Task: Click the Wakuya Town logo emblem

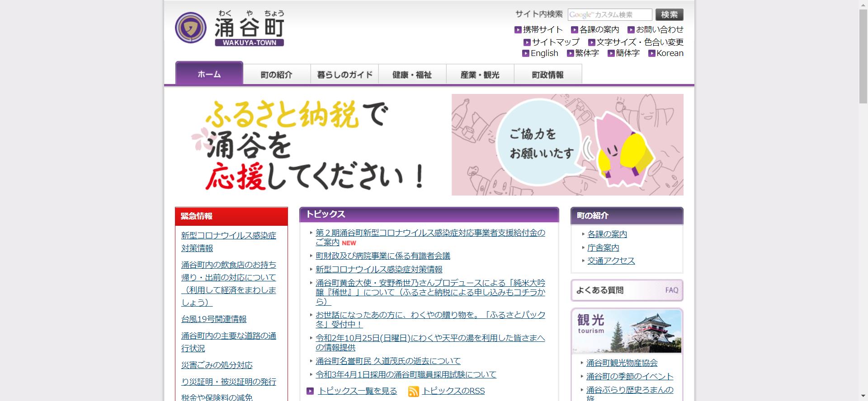Action: (x=190, y=28)
